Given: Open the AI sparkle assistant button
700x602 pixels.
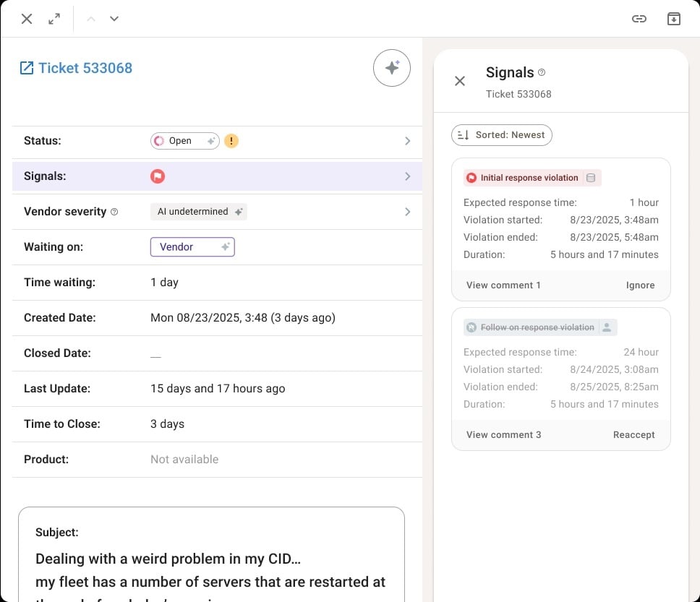Looking at the screenshot, I should (391, 68).
